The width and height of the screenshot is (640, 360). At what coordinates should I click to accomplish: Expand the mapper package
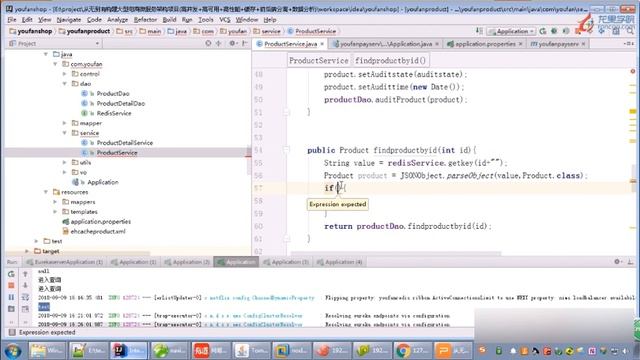[x=64, y=123]
